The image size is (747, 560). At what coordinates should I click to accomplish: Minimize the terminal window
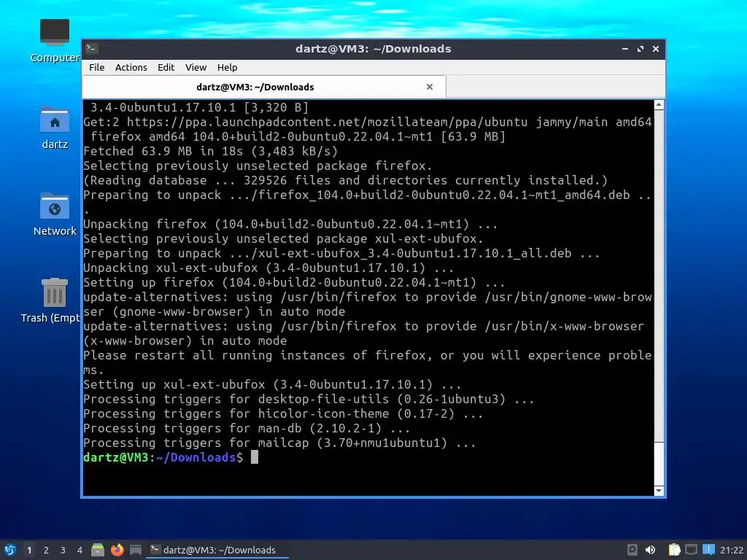click(625, 49)
